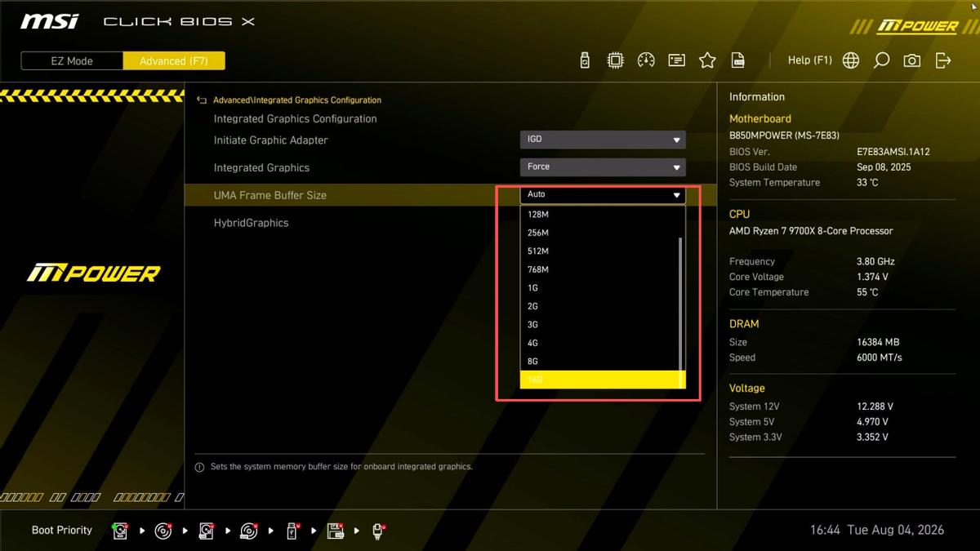The width and height of the screenshot is (980, 551).
Task: Open the Favorites star icon
Action: [707, 60]
